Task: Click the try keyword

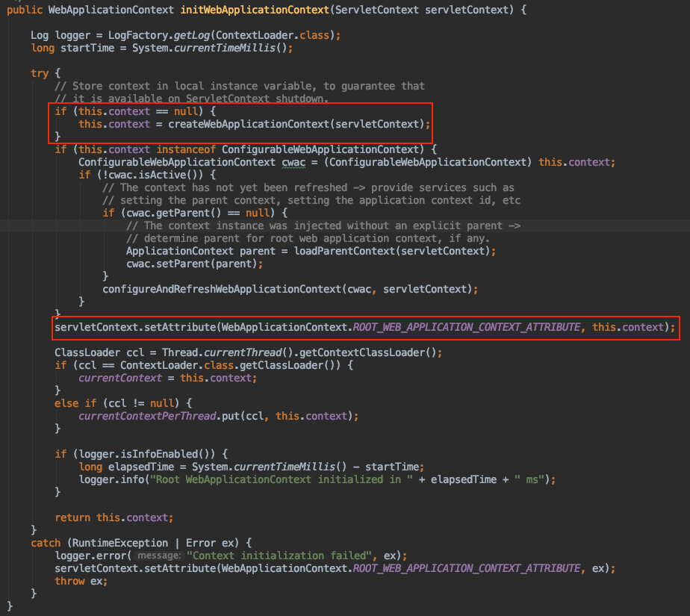Action: [x=40, y=73]
